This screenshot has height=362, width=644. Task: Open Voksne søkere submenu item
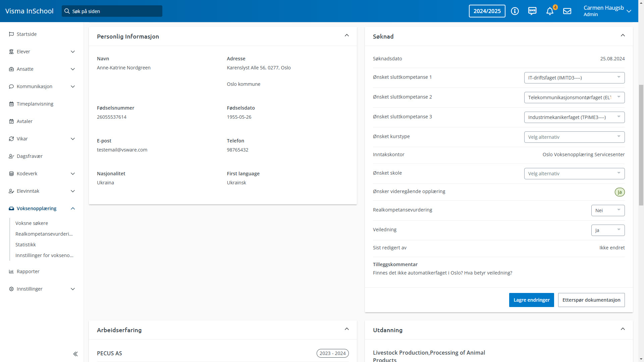(x=32, y=223)
